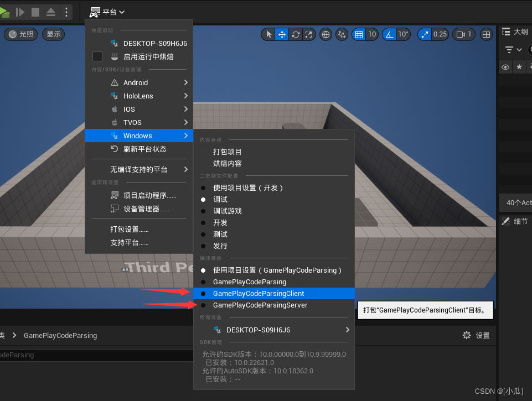Click the surface snapping icon
The width and height of the screenshot is (532, 401).
click(x=342, y=34)
